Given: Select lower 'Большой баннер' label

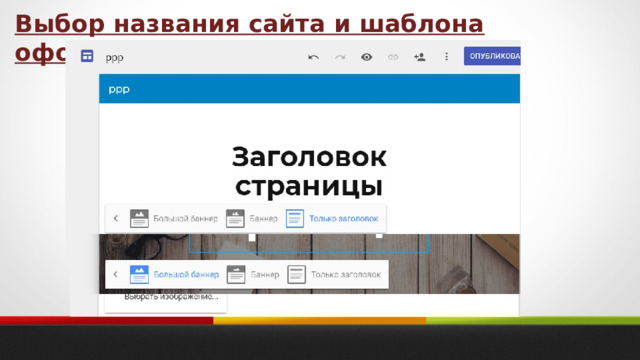Looking at the screenshot, I should tap(187, 275).
